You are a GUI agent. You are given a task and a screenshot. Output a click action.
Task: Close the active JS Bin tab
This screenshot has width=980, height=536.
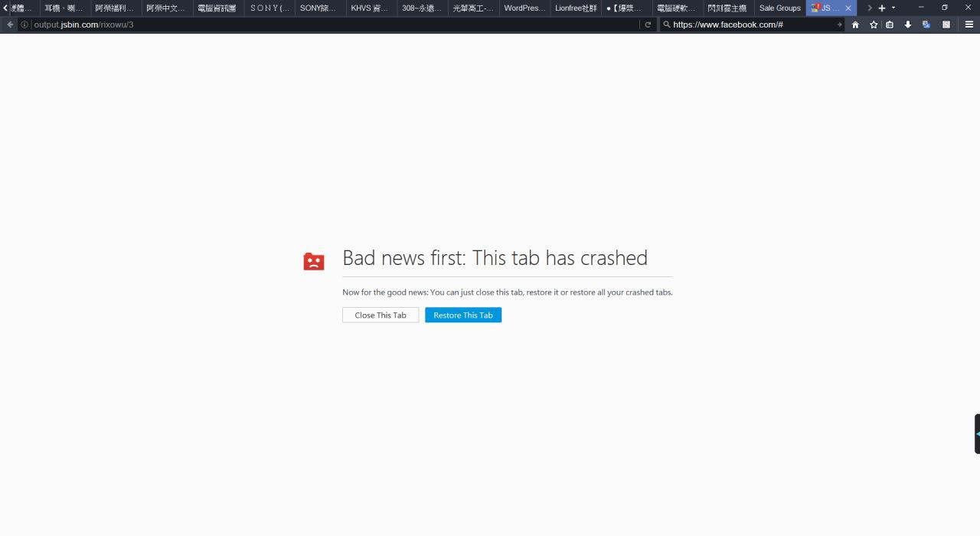[x=848, y=8]
